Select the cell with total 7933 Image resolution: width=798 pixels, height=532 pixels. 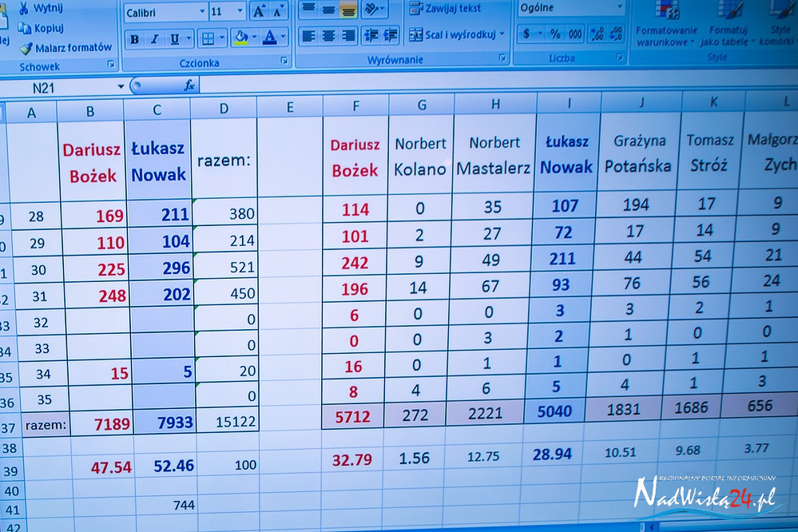pos(163,422)
